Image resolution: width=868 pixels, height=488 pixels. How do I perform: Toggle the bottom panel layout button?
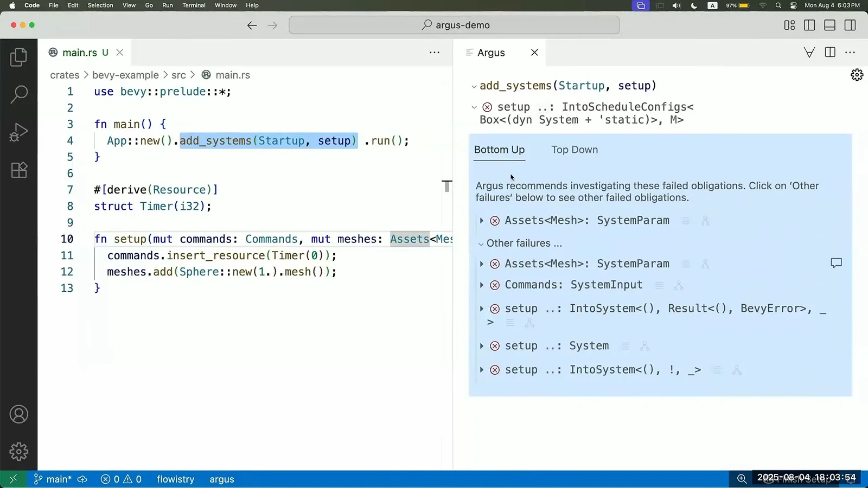pos(829,25)
